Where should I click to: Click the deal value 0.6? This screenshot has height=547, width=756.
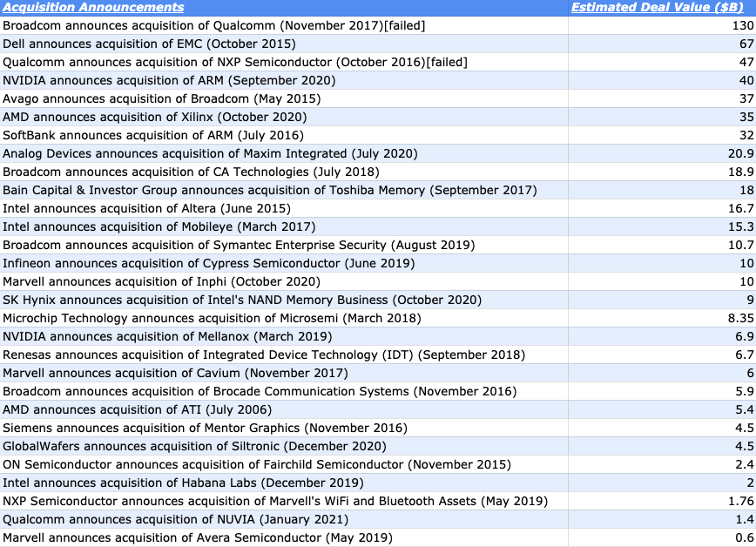745,538
